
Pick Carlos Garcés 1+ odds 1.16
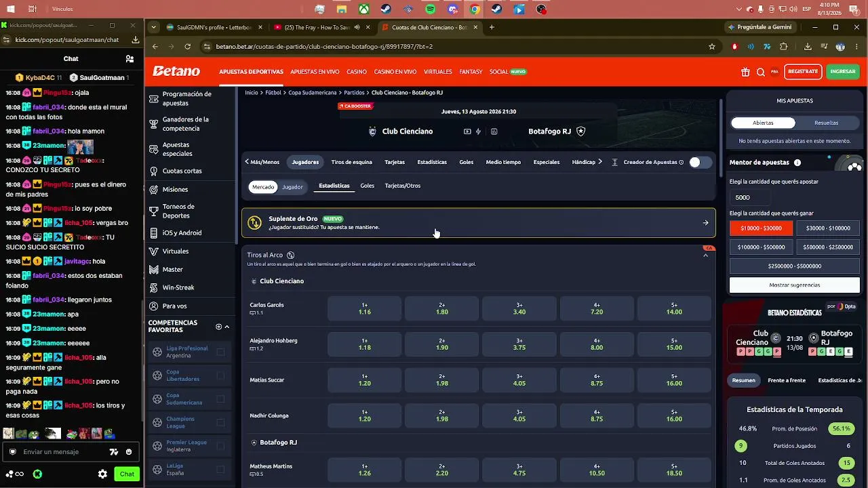pyautogui.click(x=365, y=308)
